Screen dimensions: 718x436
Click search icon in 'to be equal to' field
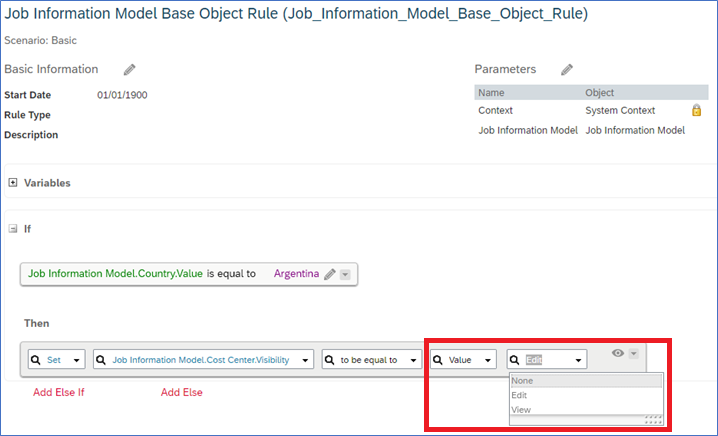click(329, 360)
